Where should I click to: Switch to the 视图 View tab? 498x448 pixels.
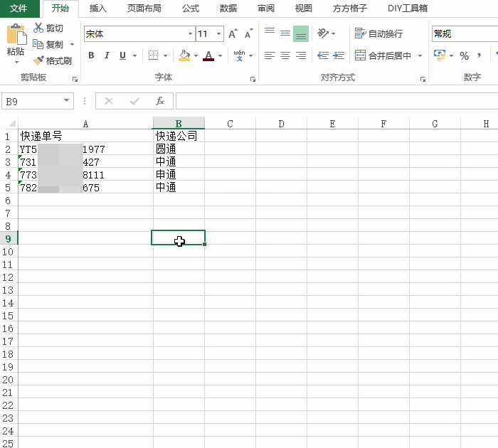pos(303,9)
